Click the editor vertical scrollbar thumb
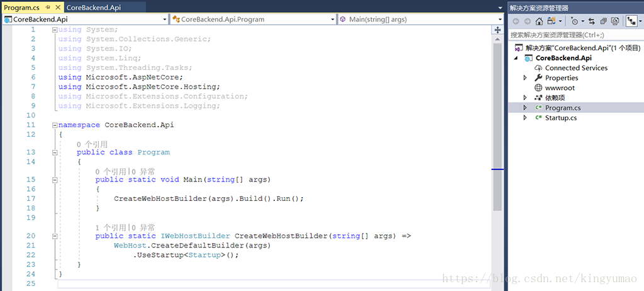The width and height of the screenshot is (644, 291). point(497,128)
